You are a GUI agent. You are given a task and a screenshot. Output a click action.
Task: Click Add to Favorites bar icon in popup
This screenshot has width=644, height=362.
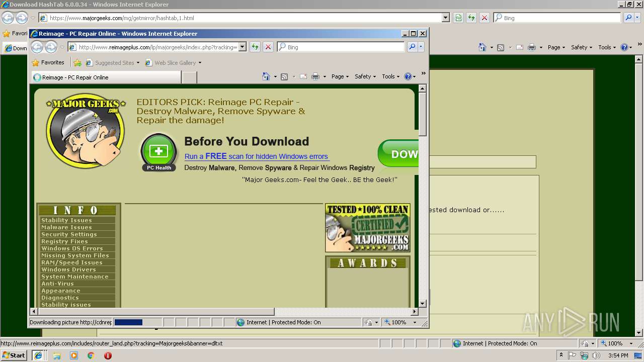77,63
